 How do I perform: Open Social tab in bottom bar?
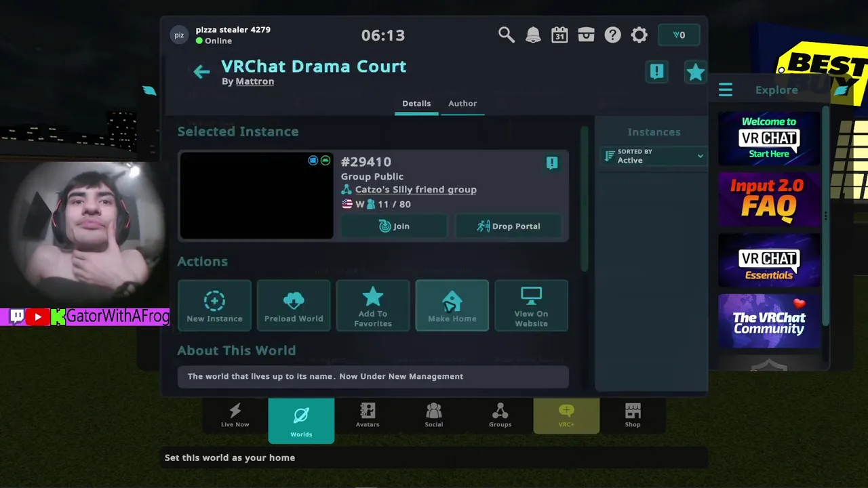click(x=434, y=415)
